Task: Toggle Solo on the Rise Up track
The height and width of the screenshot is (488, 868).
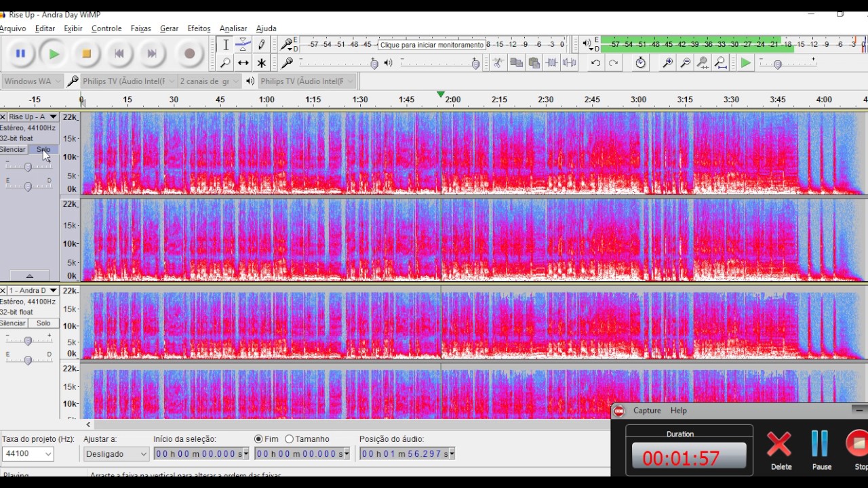Action: 43,150
